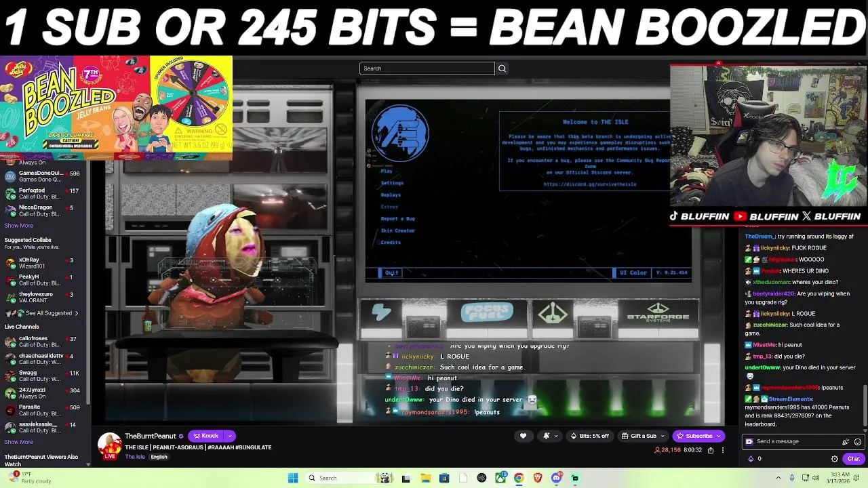Open The Isle game category link
This screenshot has width=868, height=488.
point(135,457)
